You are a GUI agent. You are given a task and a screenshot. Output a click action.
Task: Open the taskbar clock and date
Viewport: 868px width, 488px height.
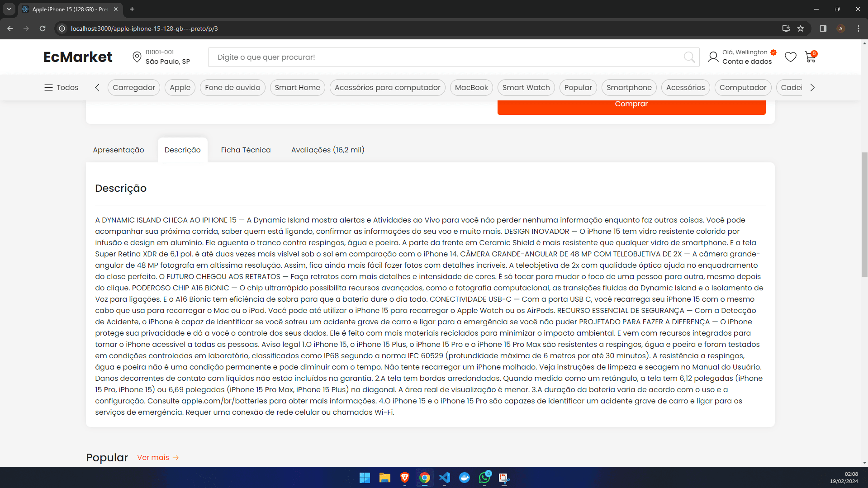(x=844, y=478)
